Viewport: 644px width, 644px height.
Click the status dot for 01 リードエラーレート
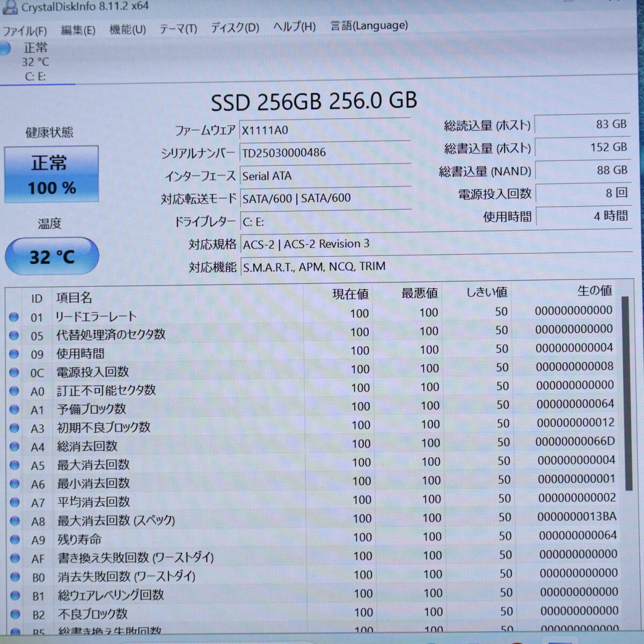14,317
